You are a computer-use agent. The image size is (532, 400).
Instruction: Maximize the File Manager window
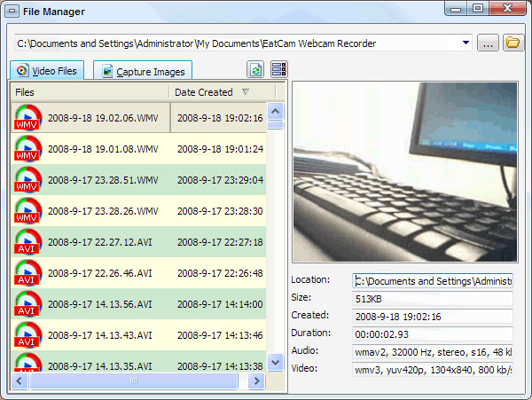point(478,8)
